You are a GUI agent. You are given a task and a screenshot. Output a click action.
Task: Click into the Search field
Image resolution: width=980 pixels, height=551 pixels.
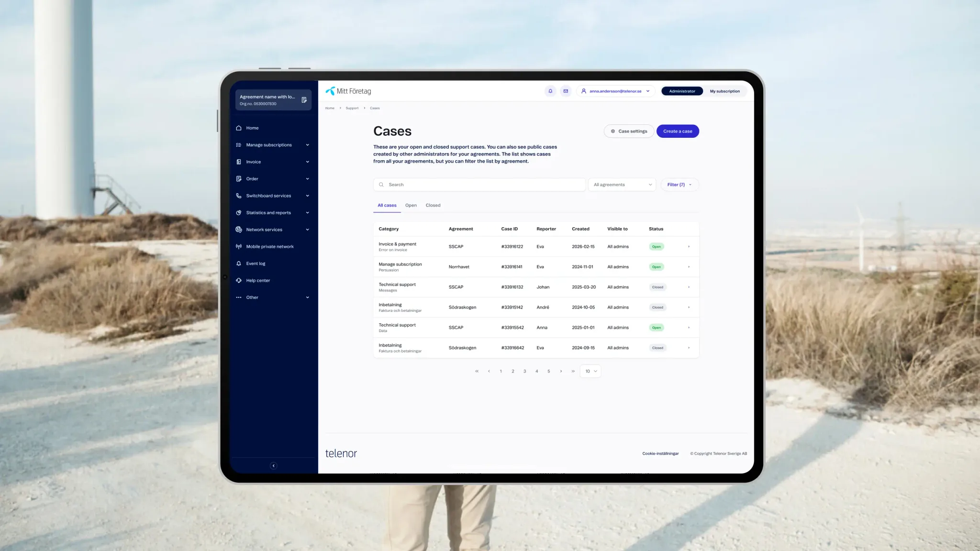tap(479, 185)
